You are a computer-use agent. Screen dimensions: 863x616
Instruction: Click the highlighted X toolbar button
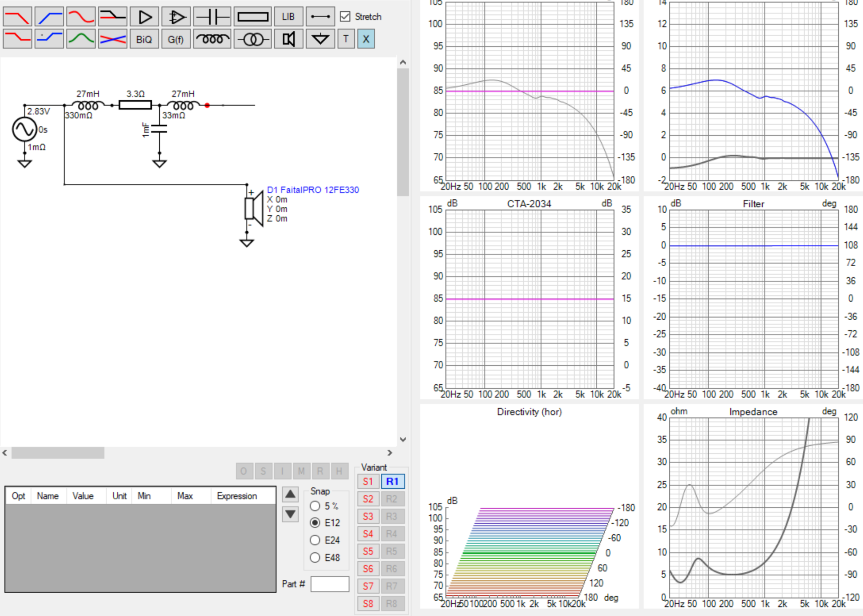[x=366, y=39]
